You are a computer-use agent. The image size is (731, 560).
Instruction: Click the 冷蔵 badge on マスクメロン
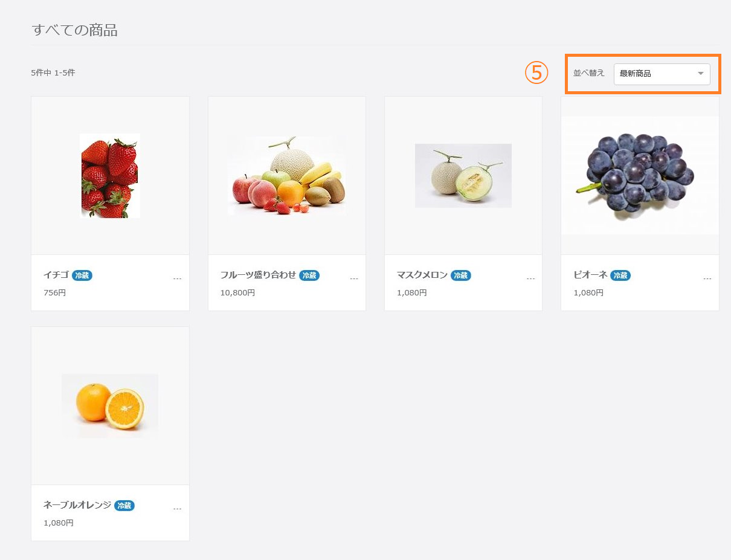(x=460, y=275)
